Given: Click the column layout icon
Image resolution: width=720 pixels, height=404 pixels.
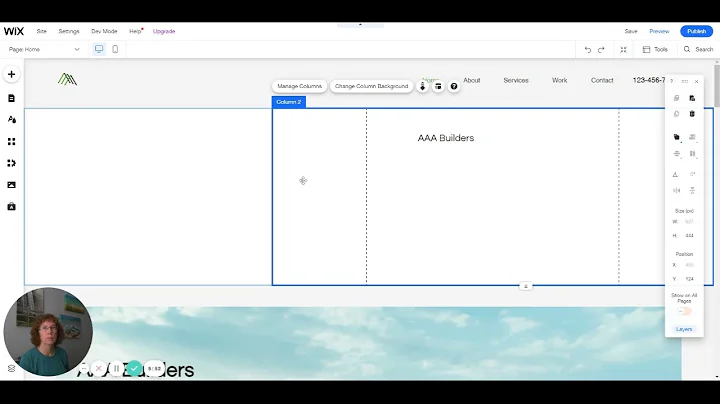Looking at the screenshot, I should [438, 86].
